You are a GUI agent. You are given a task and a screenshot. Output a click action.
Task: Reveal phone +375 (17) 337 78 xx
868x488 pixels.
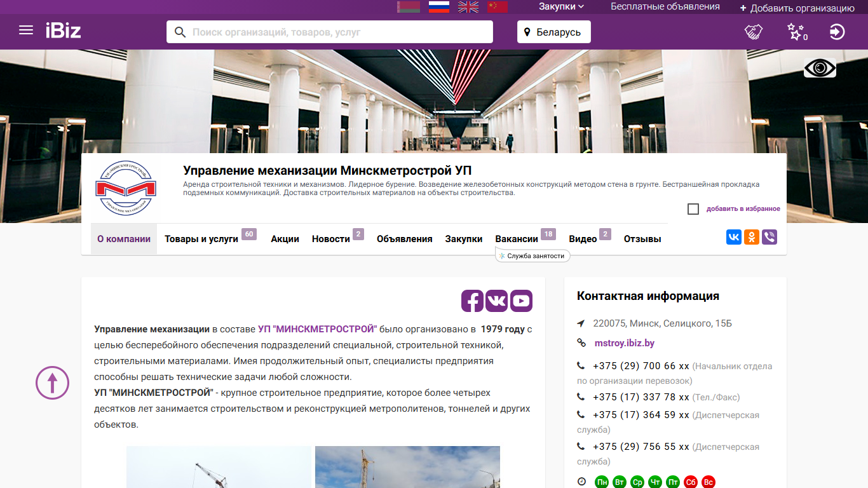click(641, 397)
